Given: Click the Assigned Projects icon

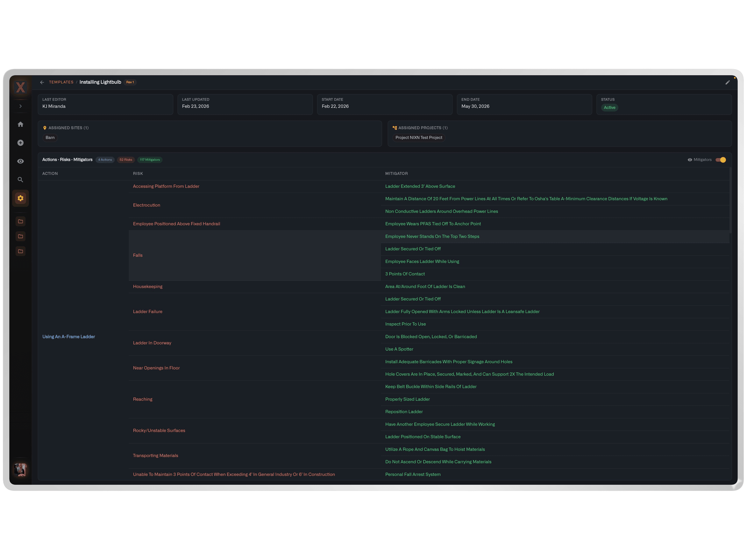Looking at the screenshot, I should coord(395,128).
